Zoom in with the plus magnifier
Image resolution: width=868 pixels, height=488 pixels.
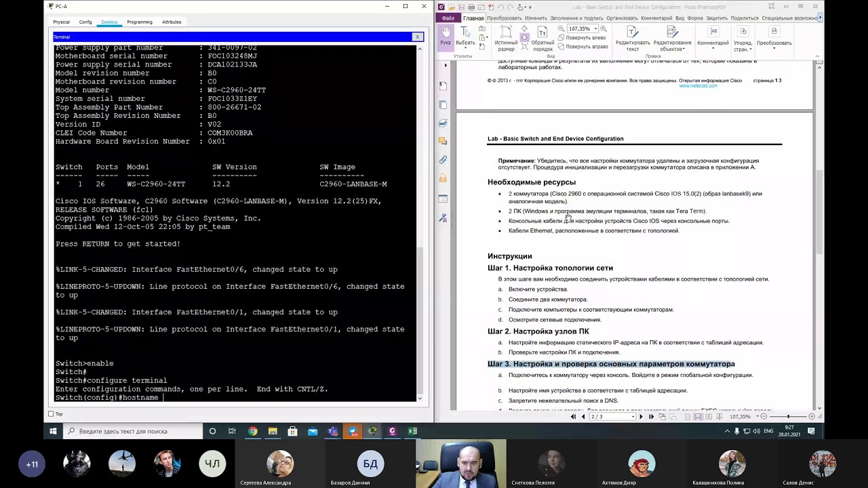tap(604, 29)
